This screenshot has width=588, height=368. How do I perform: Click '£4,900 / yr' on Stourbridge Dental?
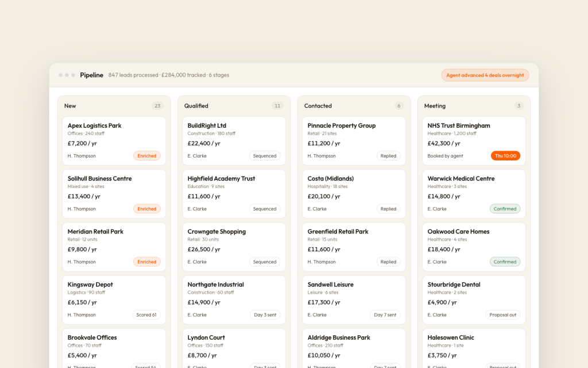click(x=442, y=302)
